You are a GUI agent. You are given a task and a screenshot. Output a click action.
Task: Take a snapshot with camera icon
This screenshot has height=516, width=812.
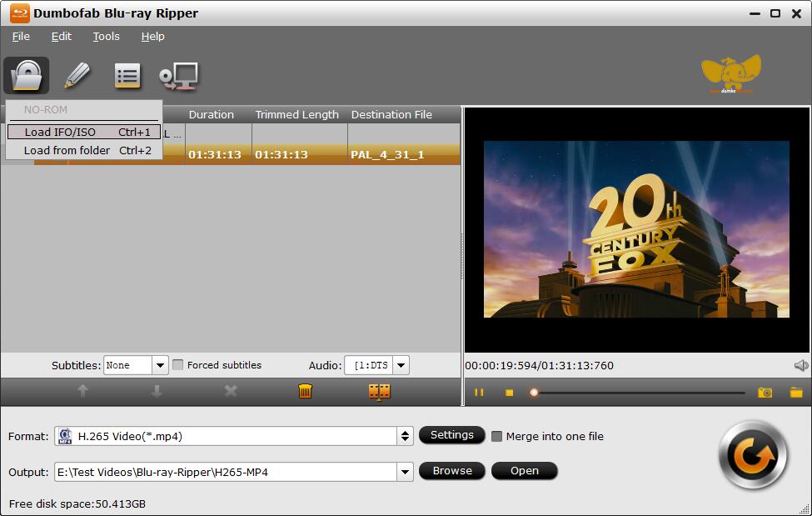coord(765,393)
